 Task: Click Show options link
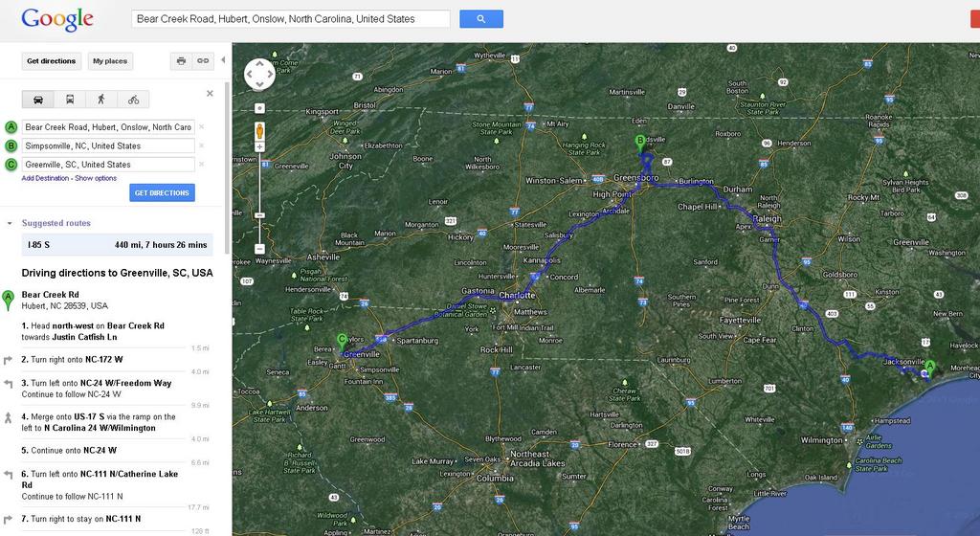(96, 179)
